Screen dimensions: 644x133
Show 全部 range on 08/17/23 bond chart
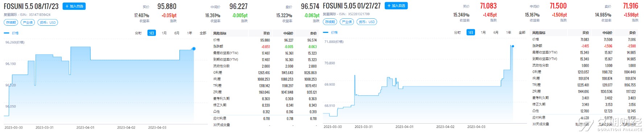(203, 33)
